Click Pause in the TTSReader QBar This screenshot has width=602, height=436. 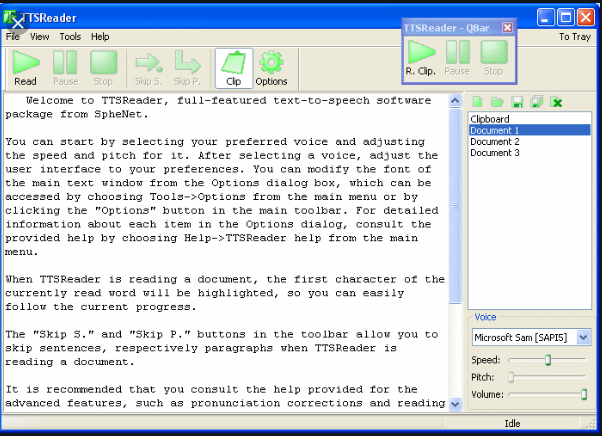pyautogui.click(x=457, y=58)
